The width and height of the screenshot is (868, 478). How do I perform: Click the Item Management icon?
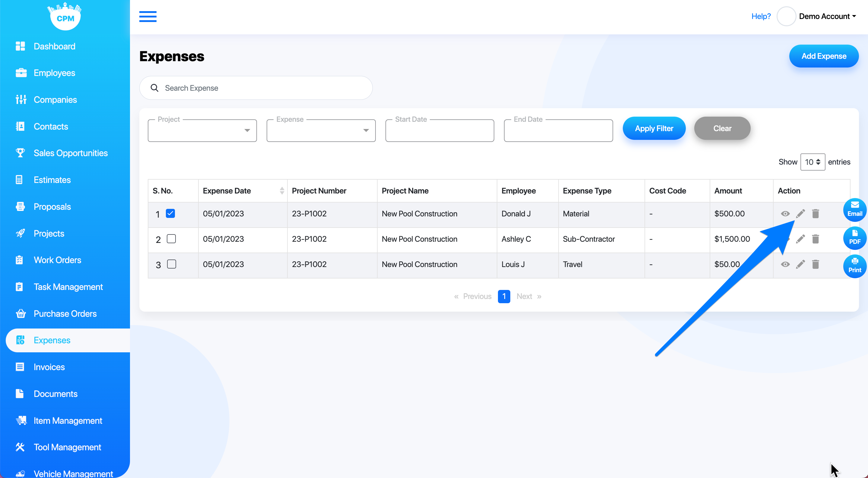point(21,420)
